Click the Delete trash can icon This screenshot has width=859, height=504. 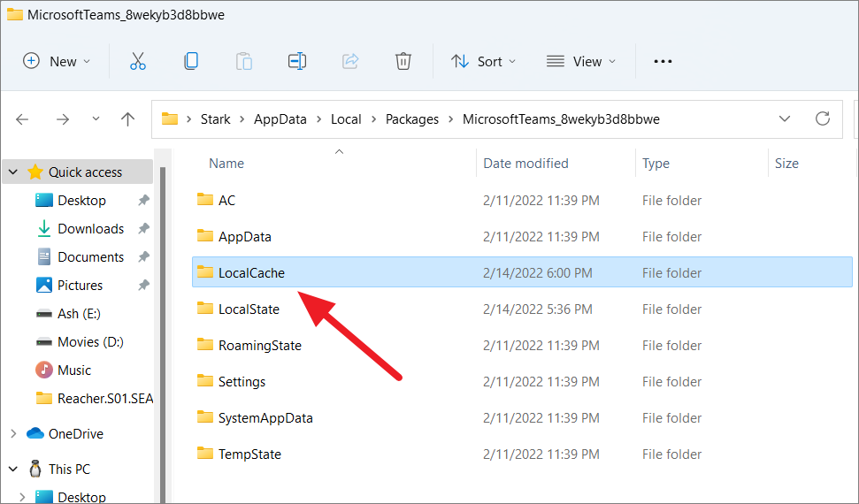pyautogui.click(x=403, y=61)
